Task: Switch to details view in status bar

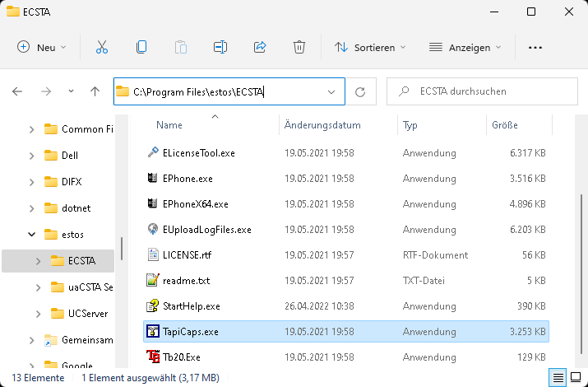Action: click(x=558, y=378)
